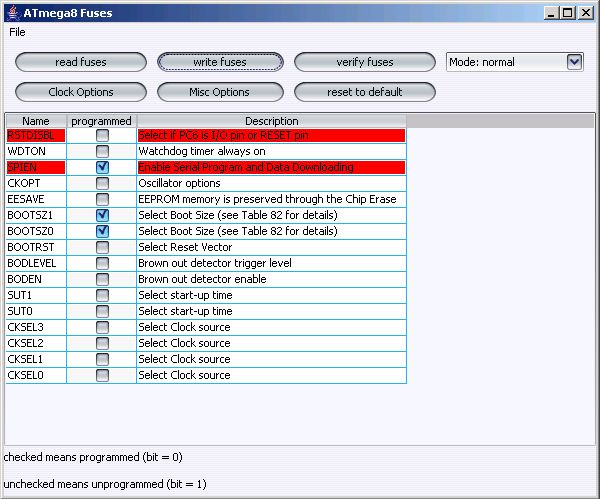Check the CKSEL2 programmed checkbox
The width and height of the screenshot is (600, 499).
102,343
